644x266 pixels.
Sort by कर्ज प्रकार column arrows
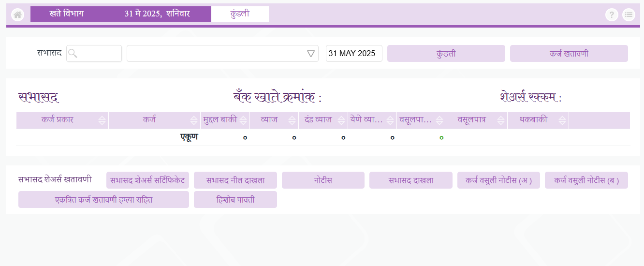102,120
